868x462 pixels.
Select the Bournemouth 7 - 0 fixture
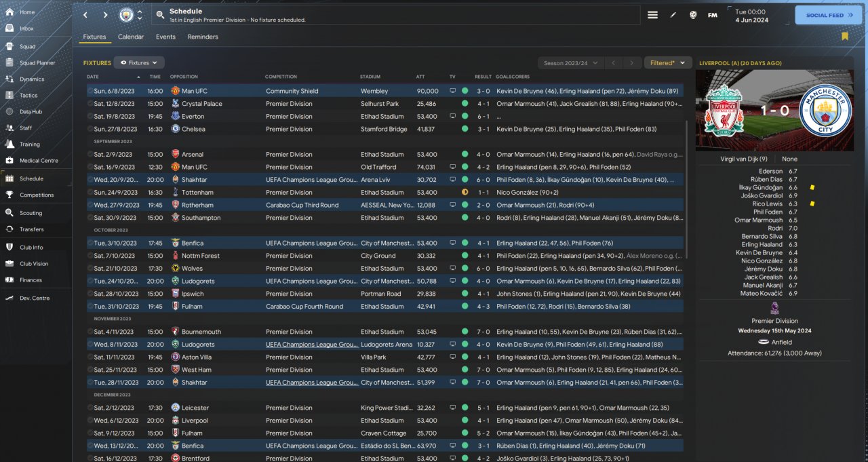point(384,332)
